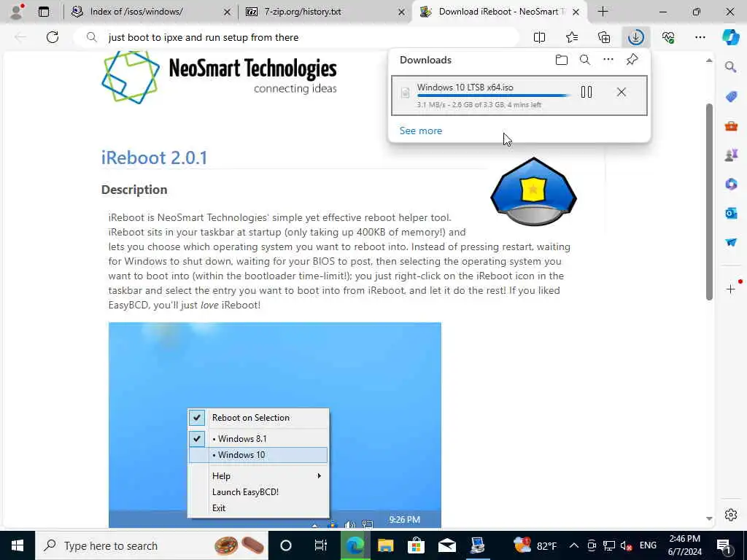747x560 pixels.
Task: Open the network tray icon
Action: pos(608,545)
